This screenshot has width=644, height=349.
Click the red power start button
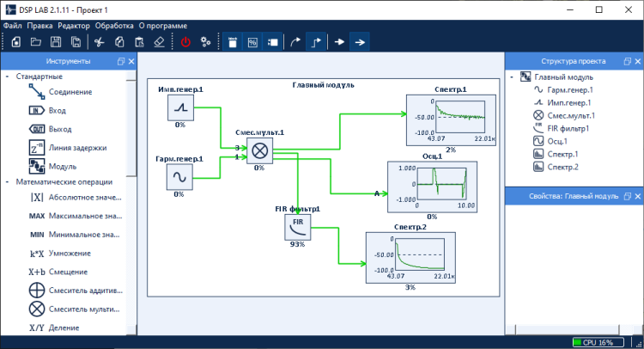pyautogui.click(x=184, y=41)
